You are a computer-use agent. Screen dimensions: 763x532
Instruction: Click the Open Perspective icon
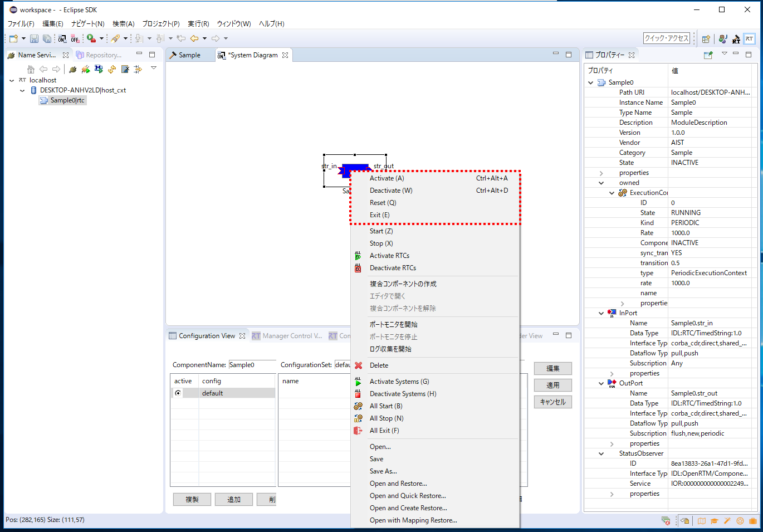tap(706, 39)
